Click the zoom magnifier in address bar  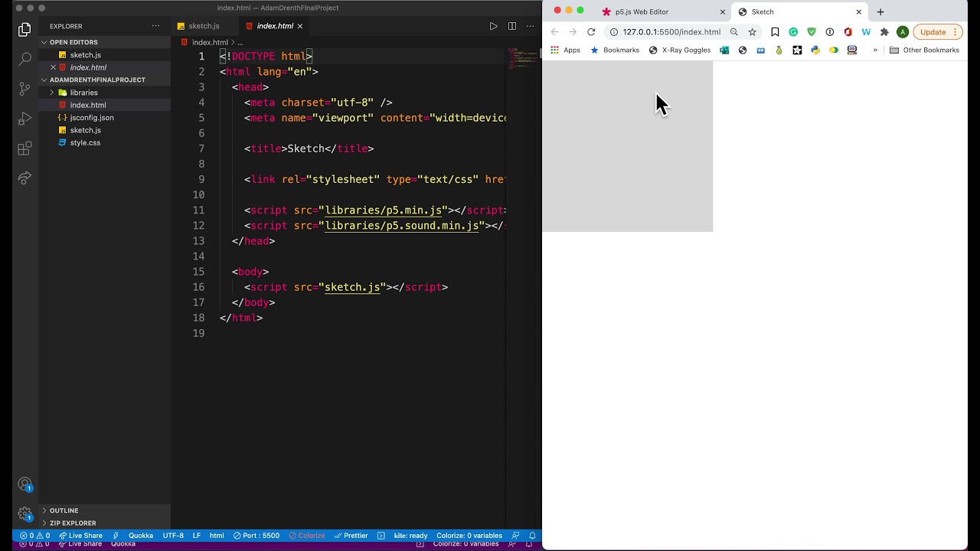coord(734,32)
